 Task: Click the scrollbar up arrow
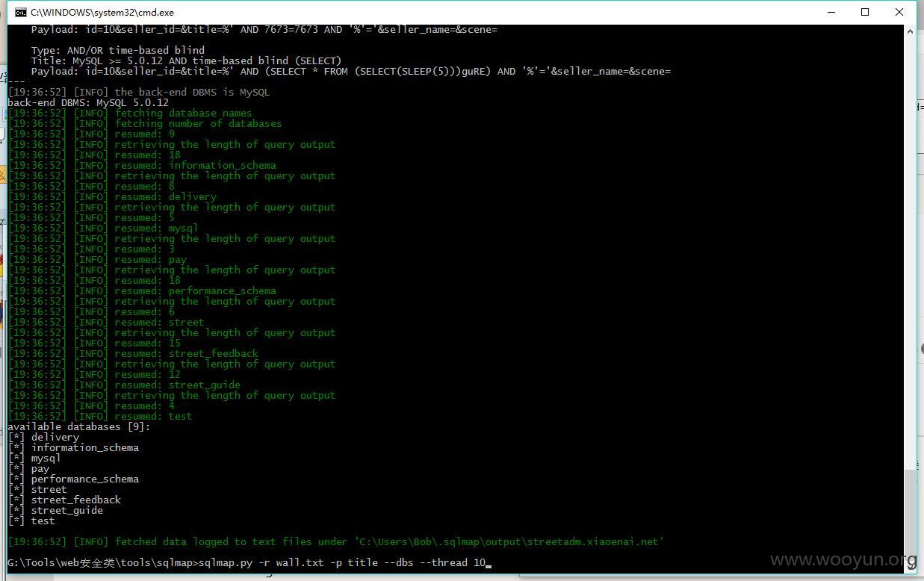[x=910, y=31]
